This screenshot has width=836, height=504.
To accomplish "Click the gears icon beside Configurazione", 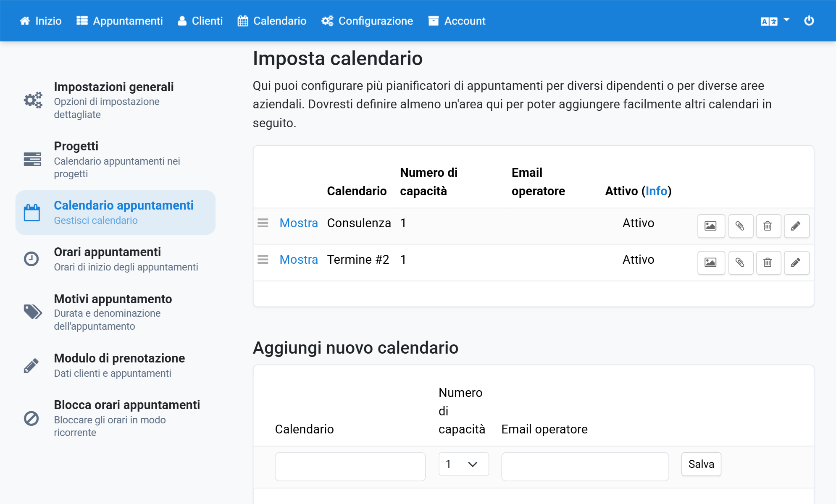I will click(x=327, y=21).
